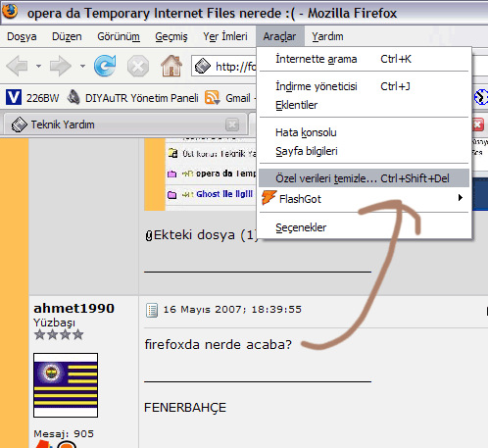Click the Back arrow navigation button
Image resolution: width=488 pixels, height=448 pixels.
[x=17, y=66]
